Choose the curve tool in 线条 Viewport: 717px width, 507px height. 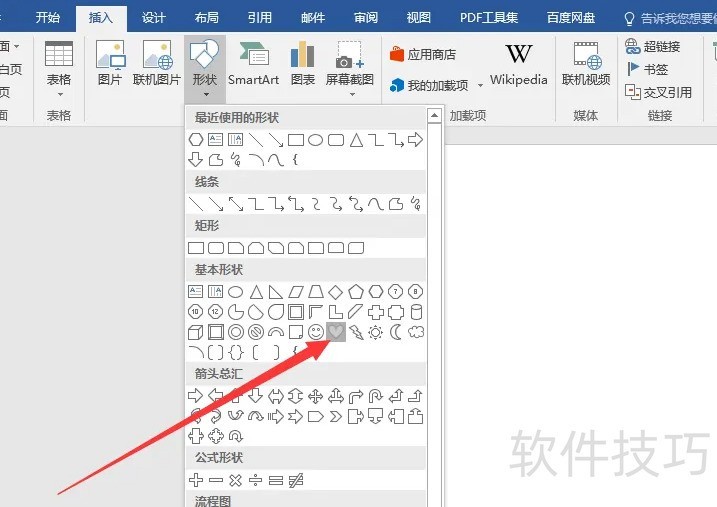tap(375, 204)
